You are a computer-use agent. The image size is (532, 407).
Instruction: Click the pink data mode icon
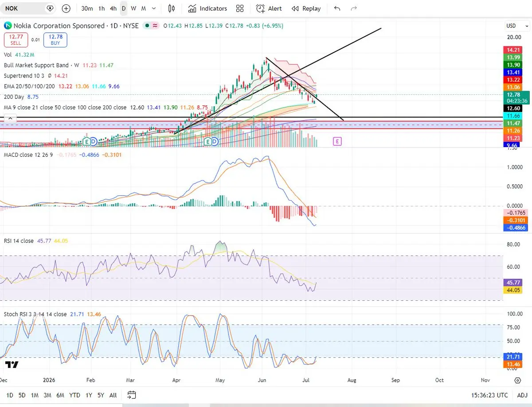(155, 26)
